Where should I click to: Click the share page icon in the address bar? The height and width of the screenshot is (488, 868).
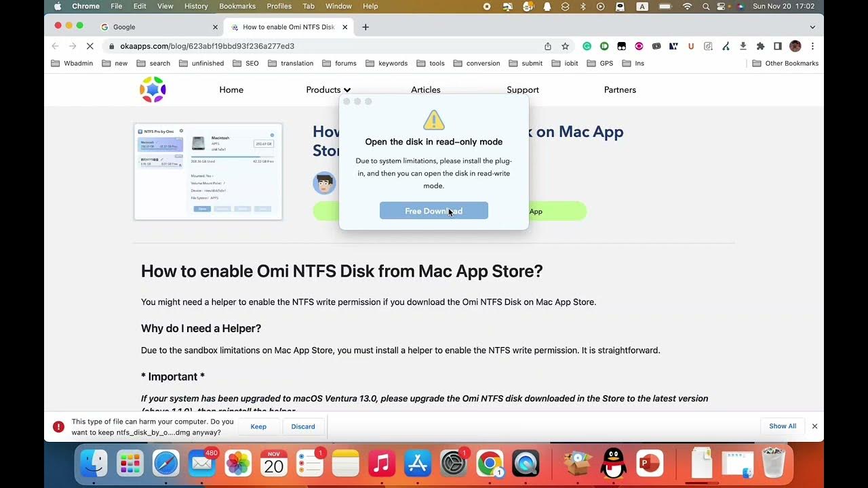click(x=548, y=46)
